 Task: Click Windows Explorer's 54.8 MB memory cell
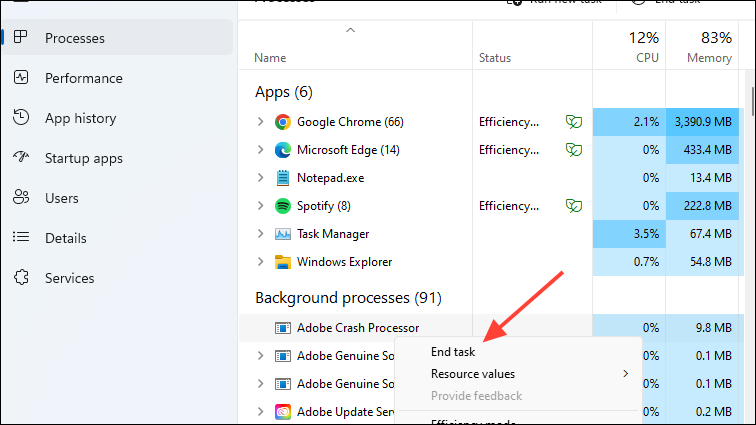702,262
